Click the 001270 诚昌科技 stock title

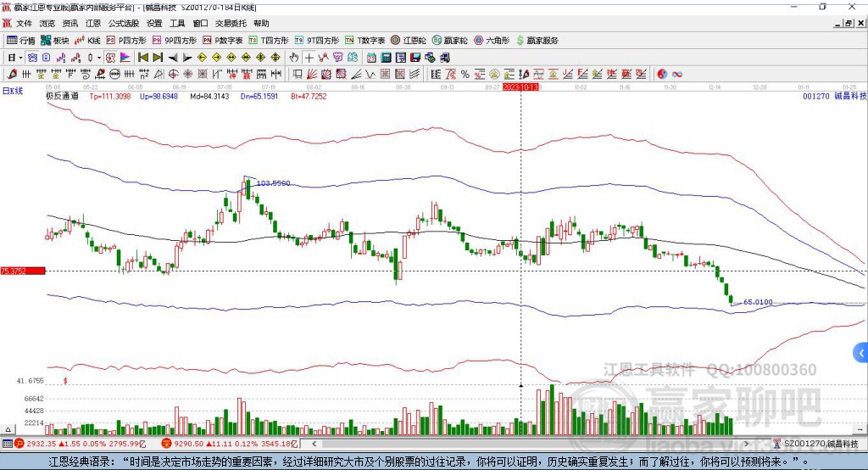point(835,96)
